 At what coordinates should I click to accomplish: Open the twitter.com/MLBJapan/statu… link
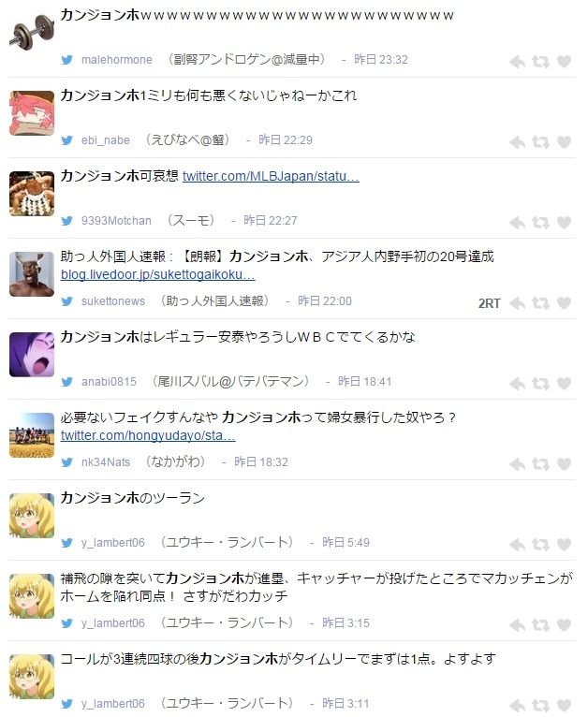(x=271, y=177)
